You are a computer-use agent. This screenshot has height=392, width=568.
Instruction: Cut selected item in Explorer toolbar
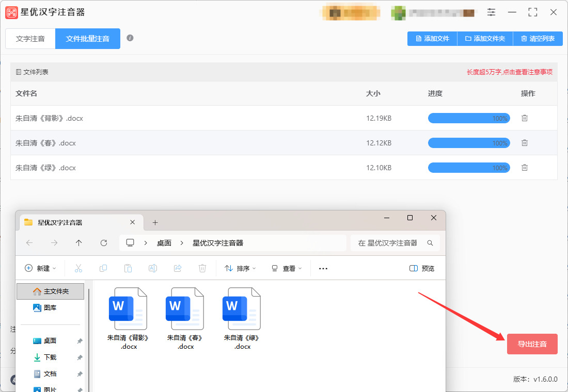pos(78,268)
